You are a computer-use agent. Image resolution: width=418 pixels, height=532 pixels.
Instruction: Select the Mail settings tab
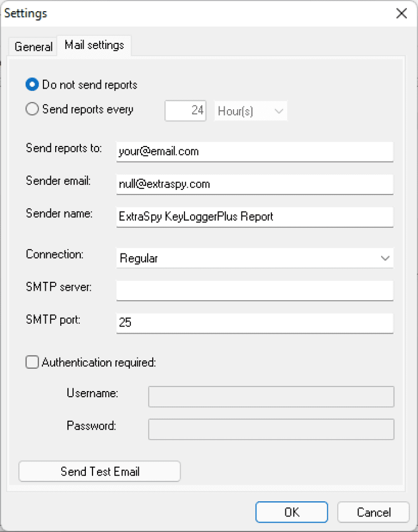click(x=94, y=46)
